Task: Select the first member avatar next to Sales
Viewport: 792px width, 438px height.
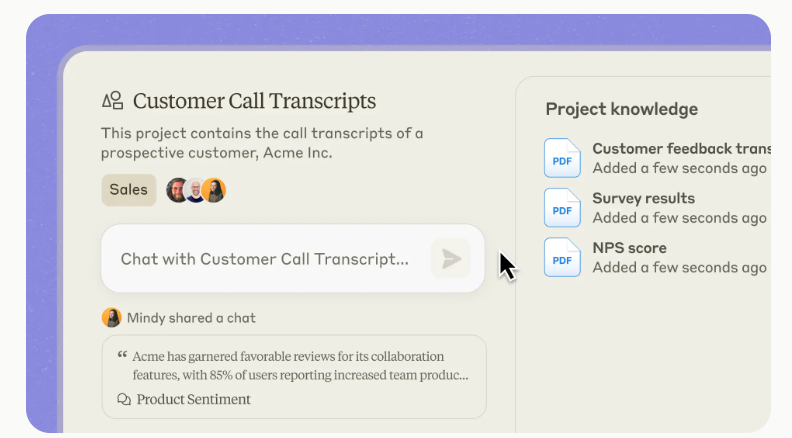Action: (x=177, y=190)
